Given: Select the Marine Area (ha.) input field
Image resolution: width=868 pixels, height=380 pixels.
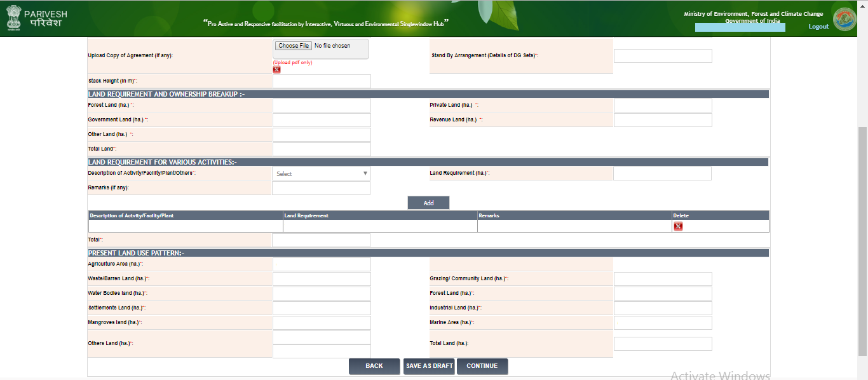Looking at the screenshot, I should tap(663, 323).
